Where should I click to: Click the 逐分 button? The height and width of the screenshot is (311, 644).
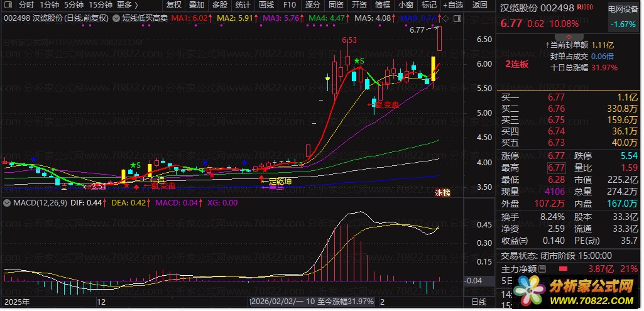click(313, 6)
